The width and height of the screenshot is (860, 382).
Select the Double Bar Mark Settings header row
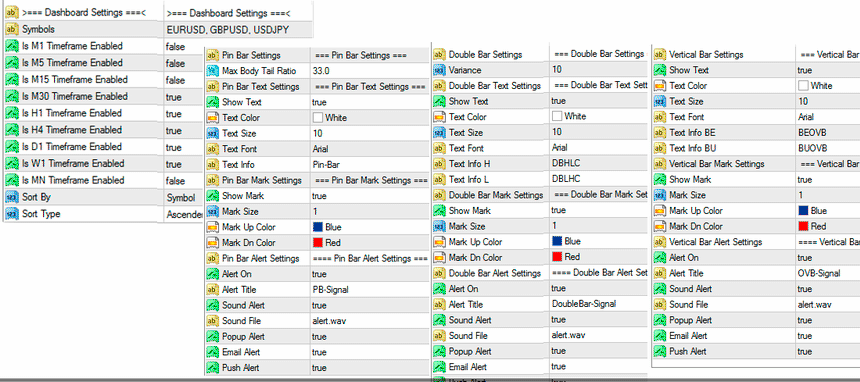coord(540,195)
